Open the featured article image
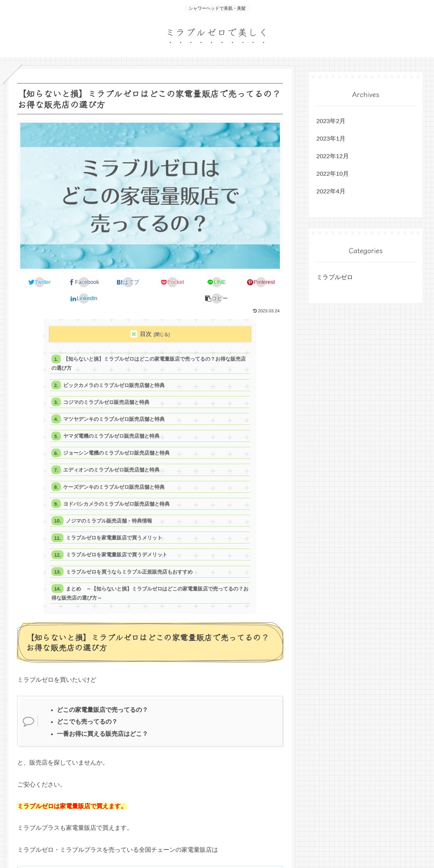Screen dimensions: 434x868 coord(150,196)
